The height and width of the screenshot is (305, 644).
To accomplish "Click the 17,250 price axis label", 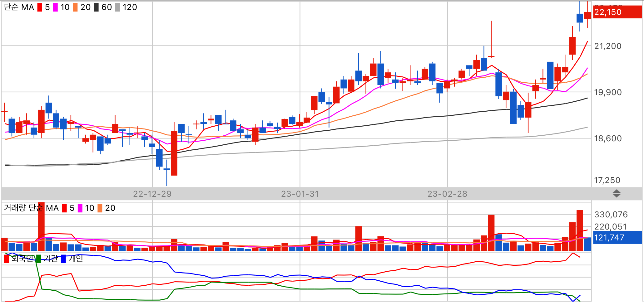I will coord(607,180).
